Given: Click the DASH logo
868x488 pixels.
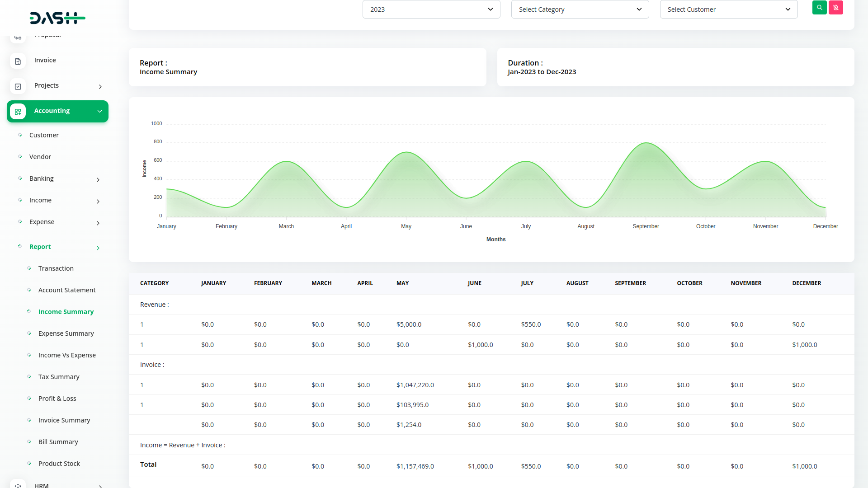Looking at the screenshot, I should [57, 18].
